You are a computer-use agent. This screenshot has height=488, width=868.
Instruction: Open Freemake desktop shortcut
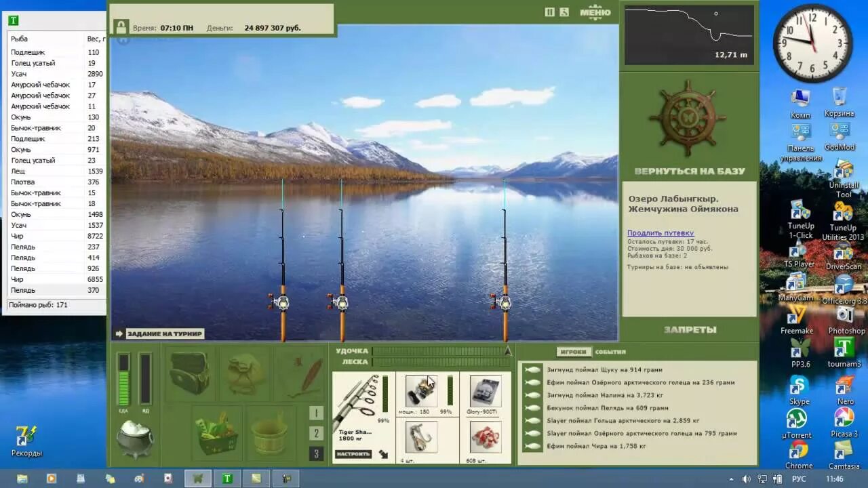click(797, 320)
